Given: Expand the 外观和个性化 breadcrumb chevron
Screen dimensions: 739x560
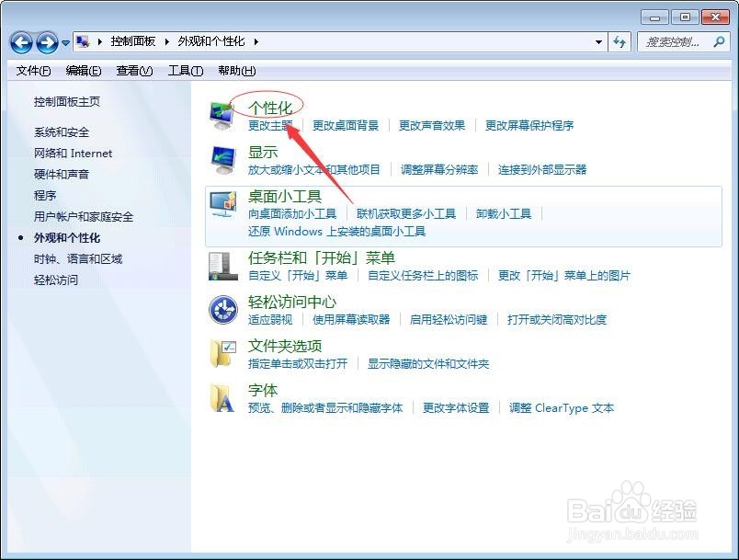Looking at the screenshot, I should 256,40.
